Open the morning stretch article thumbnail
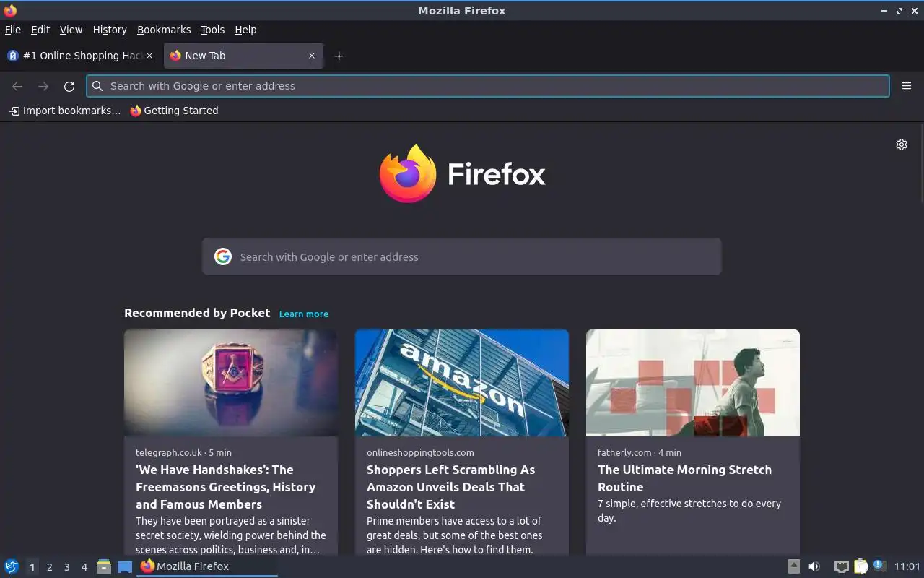This screenshot has height=578, width=924. click(x=693, y=383)
